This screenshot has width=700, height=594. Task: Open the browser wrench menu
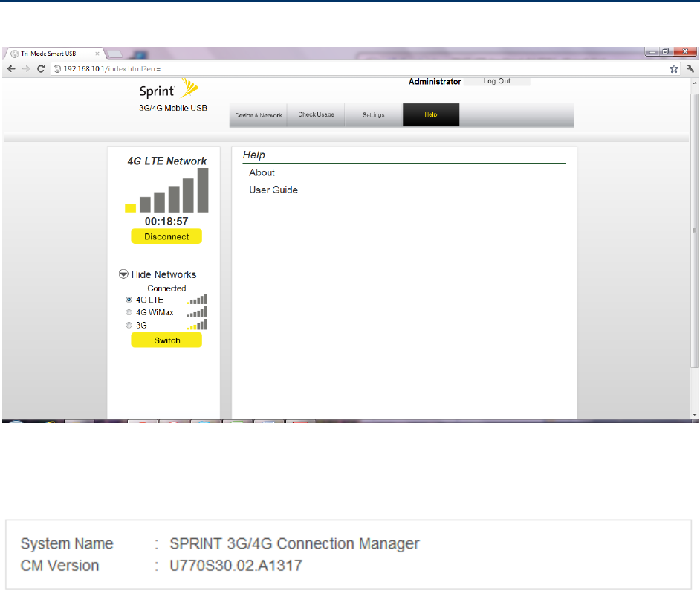click(690, 69)
